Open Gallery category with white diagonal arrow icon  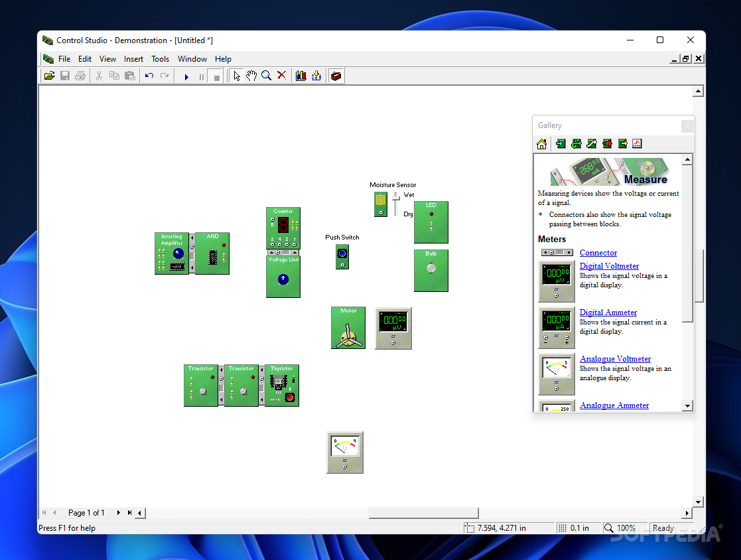[x=592, y=144]
